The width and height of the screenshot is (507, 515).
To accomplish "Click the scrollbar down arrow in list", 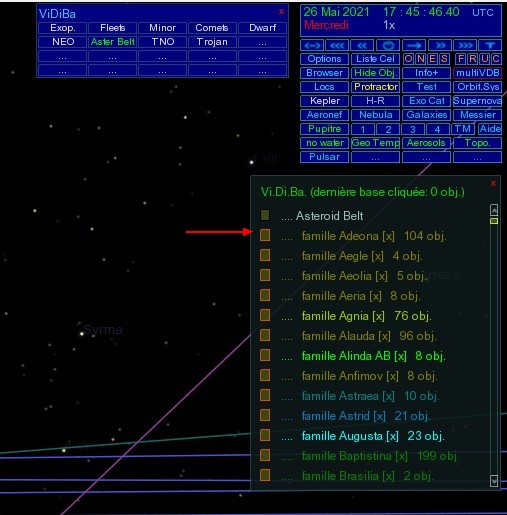I will 494,481.
